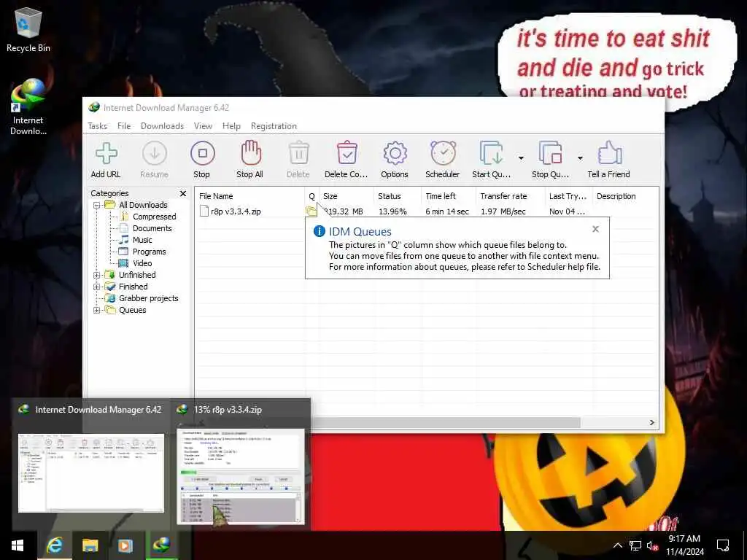Switch to 13% r8p v3.3.4.zip preview thumbnail

(241, 476)
